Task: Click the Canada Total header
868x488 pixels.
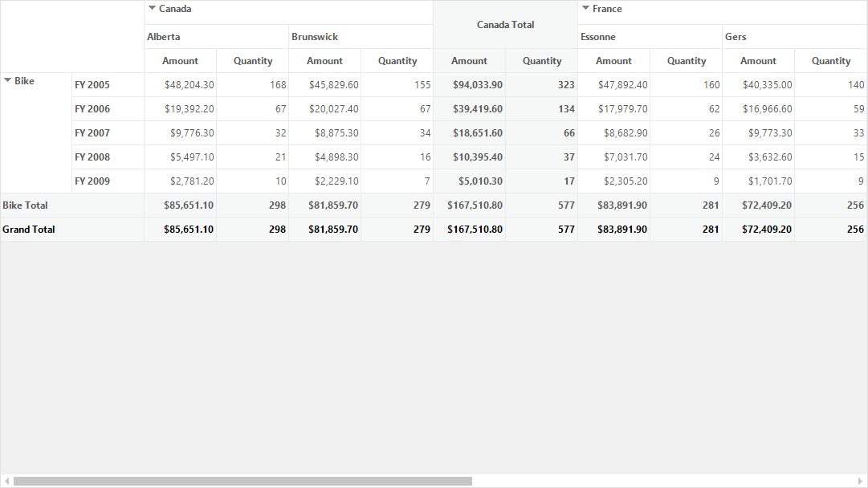Action: point(505,24)
